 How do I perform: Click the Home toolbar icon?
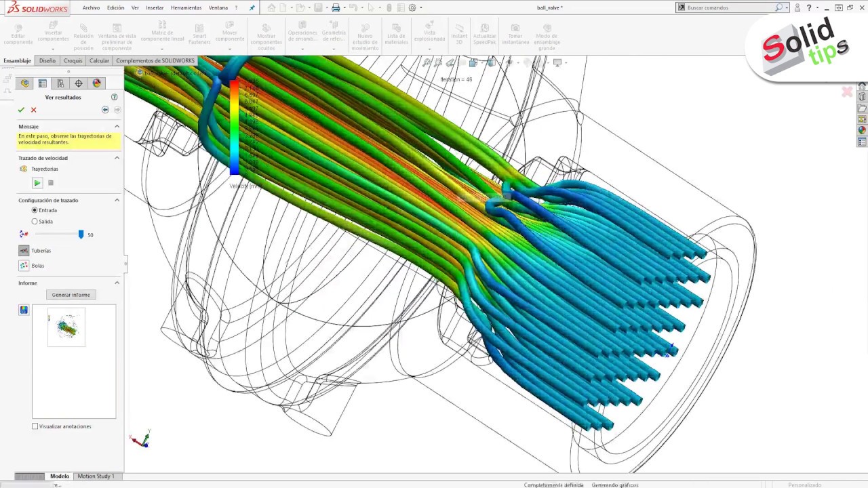[x=271, y=7]
